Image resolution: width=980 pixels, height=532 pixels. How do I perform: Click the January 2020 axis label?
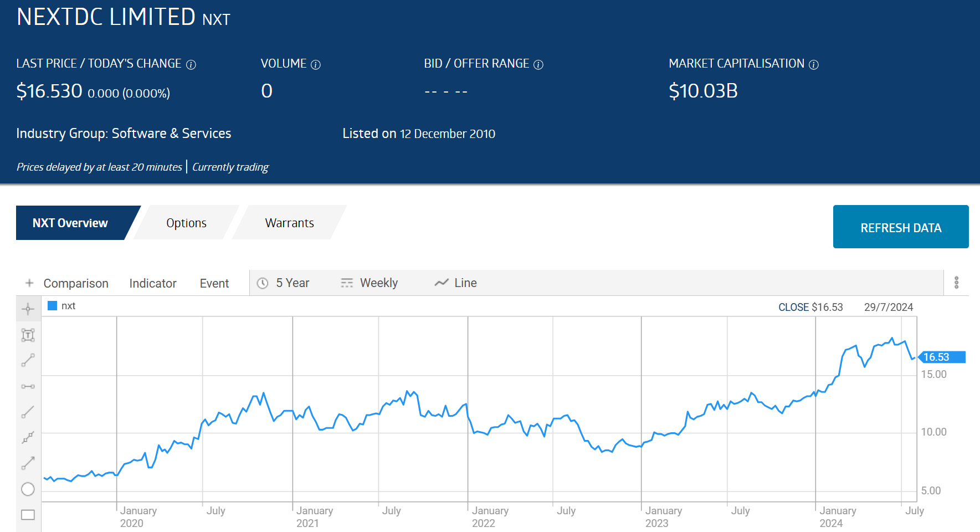coord(138,516)
